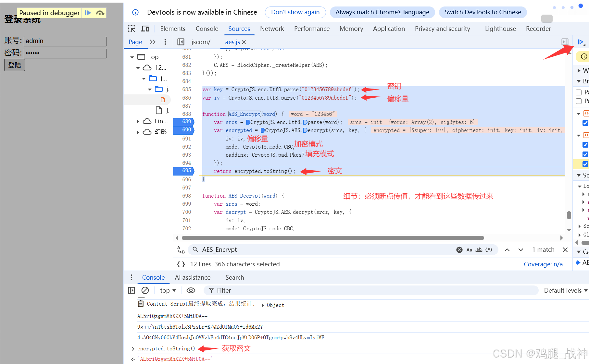The height and width of the screenshot is (364, 589).
Task: Pretty print the source with braces icon
Action: 181,264
